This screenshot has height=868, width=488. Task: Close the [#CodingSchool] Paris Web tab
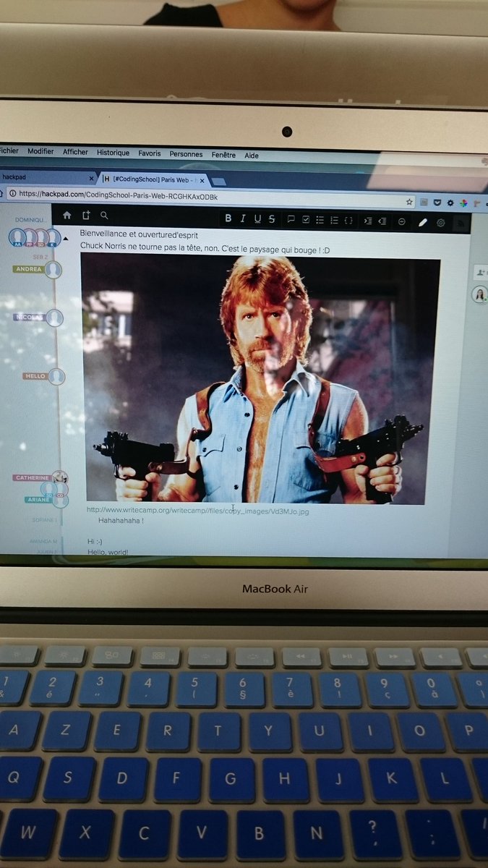click(202, 180)
